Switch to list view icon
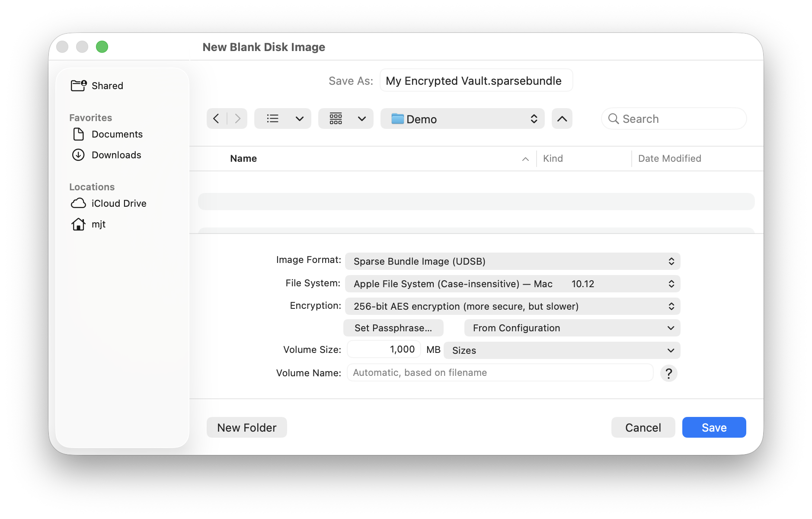This screenshot has height=519, width=812. (273, 119)
